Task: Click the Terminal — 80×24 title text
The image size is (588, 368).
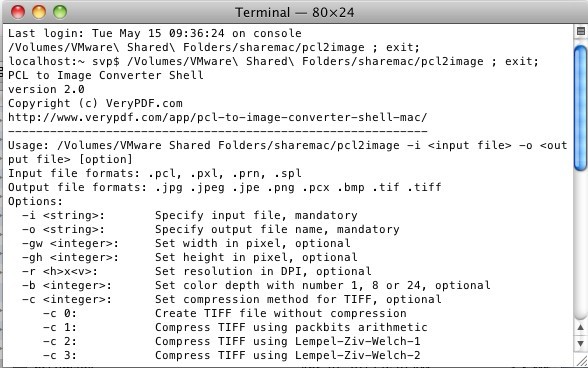Action: 294,12
